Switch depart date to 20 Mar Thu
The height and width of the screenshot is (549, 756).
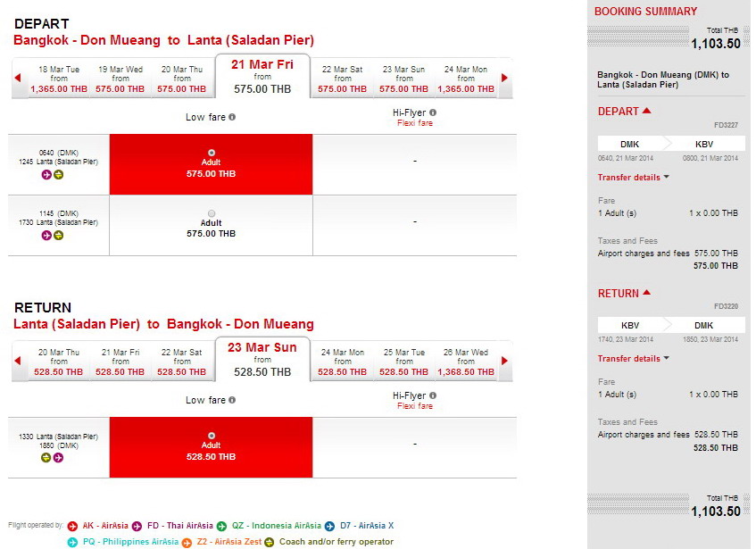[182, 79]
